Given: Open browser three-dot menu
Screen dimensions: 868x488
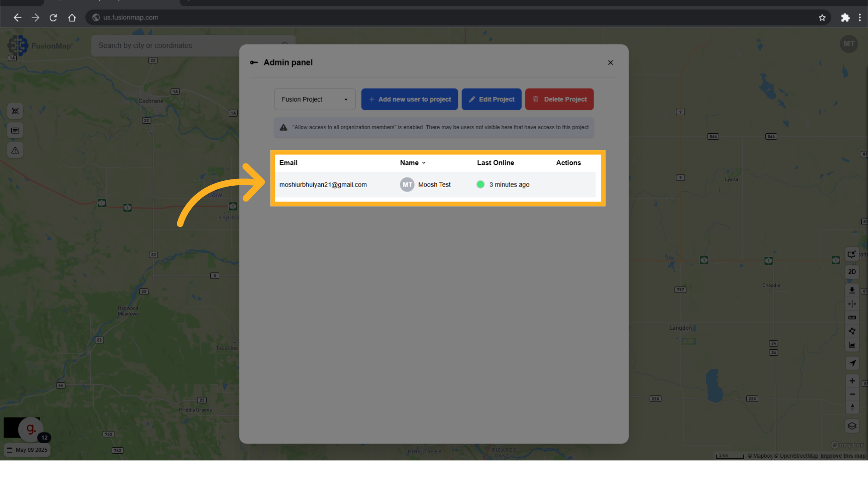Looking at the screenshot, I should 860,18.
